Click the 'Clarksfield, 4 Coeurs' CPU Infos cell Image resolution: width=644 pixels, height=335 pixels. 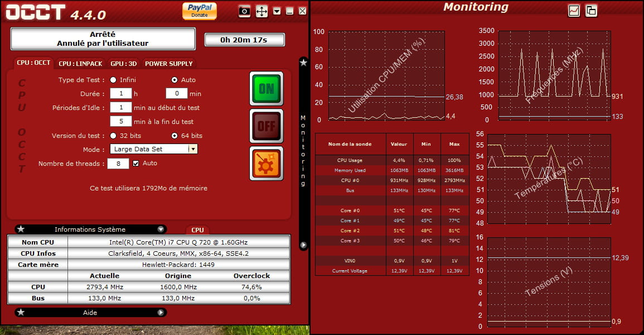pyautogui.click(x=178, y=253)
